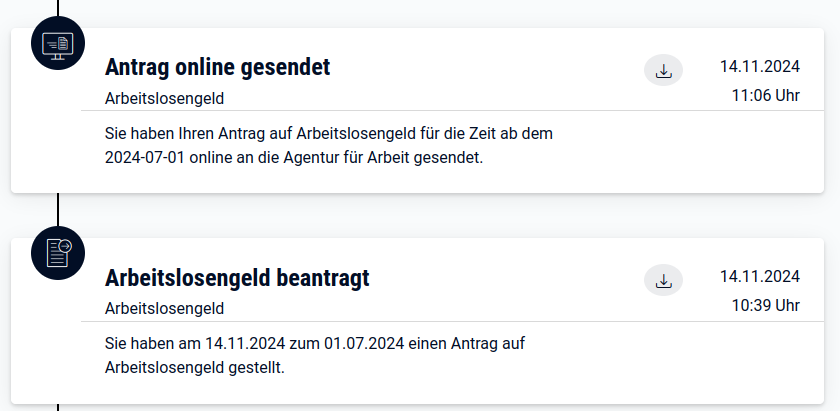The width and height of the screenshot is (840, 411).
Task: Click the 14.11.2024 date beside 10:39 Uhr
Action: click(760, 277)
